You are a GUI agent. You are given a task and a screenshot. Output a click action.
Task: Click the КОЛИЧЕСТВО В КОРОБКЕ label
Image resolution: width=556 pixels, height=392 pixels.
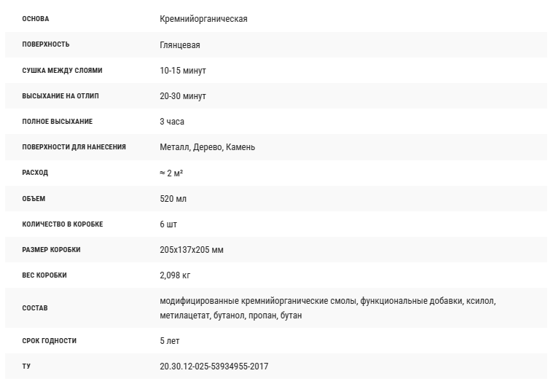tap(63, 224)
